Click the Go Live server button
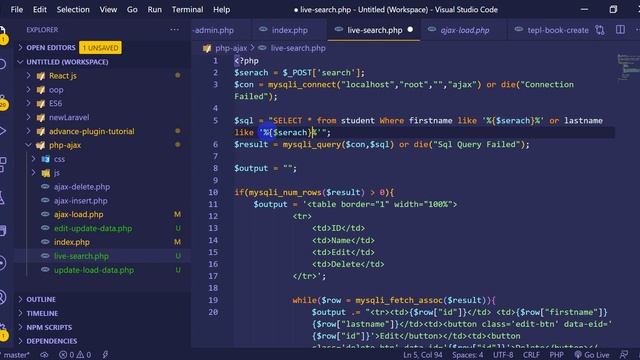 [591, 355]
